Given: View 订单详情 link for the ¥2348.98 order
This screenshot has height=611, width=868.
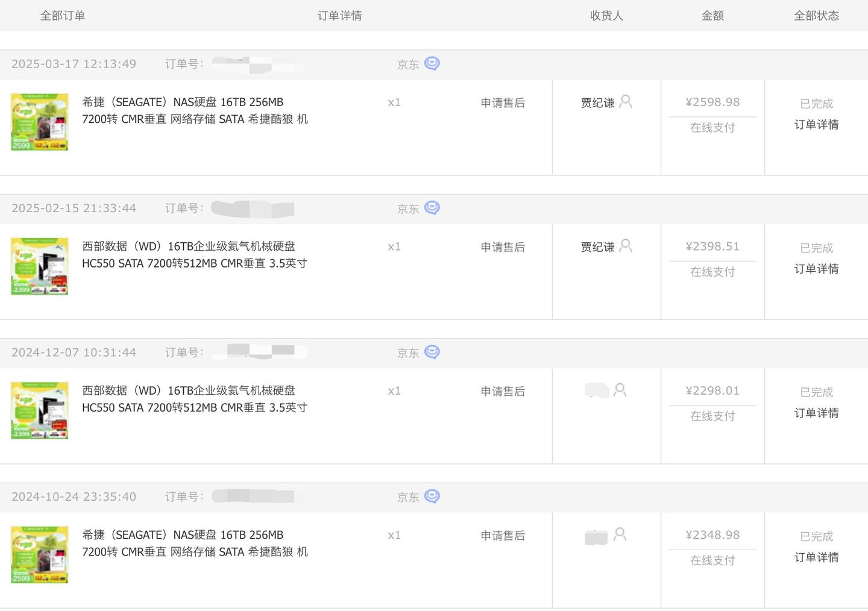Looking at the screenshot, I should [x=816, y=557].
